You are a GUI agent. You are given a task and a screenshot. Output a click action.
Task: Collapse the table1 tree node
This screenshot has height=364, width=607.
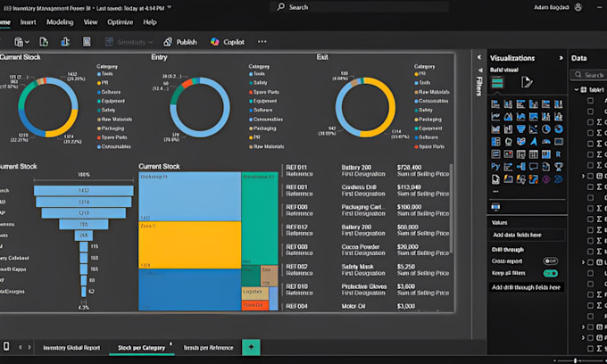click(x=576, y=90)
